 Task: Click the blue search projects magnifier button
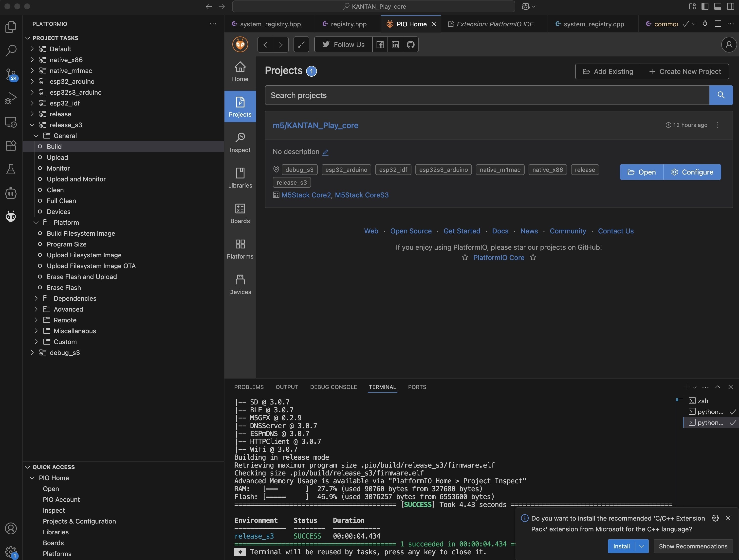pyautogui.click(x=721, y=95)
